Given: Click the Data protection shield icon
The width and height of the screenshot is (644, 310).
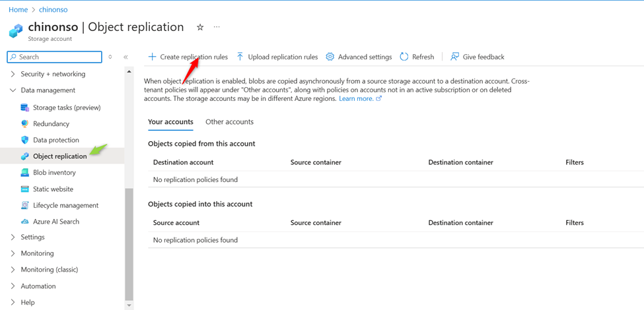Looking at the screenshot, I should pos(25,140).
